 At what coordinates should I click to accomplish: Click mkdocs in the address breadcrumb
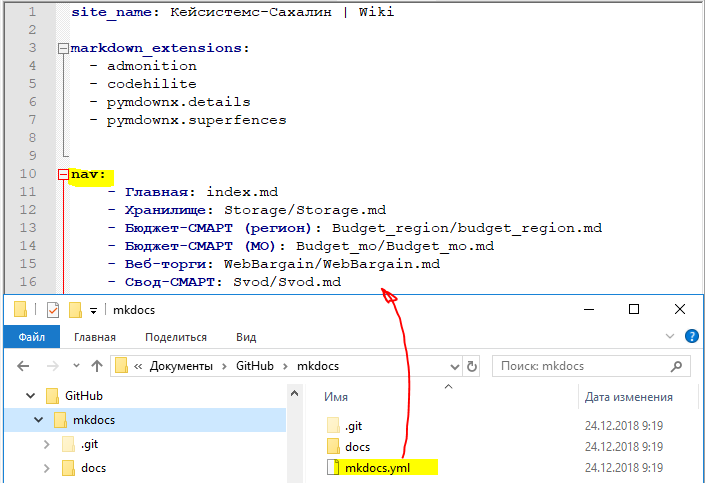(318, 366)
